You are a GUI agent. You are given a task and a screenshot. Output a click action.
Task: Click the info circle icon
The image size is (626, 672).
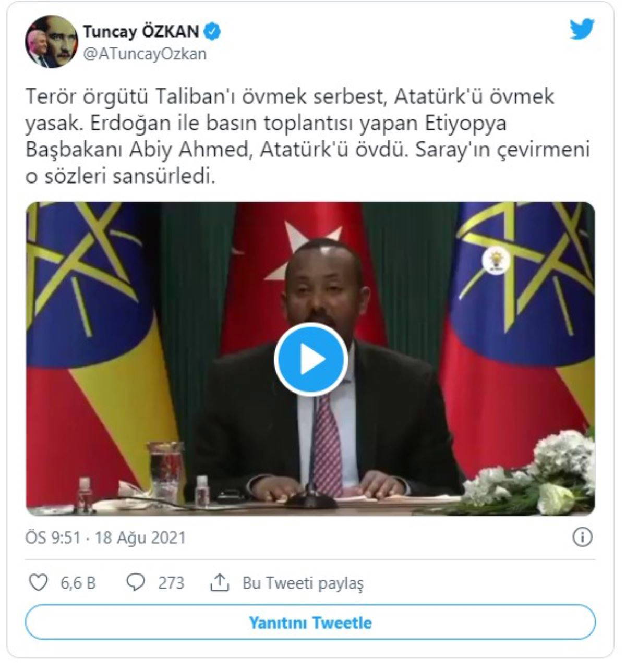click(x=582, y=537)
